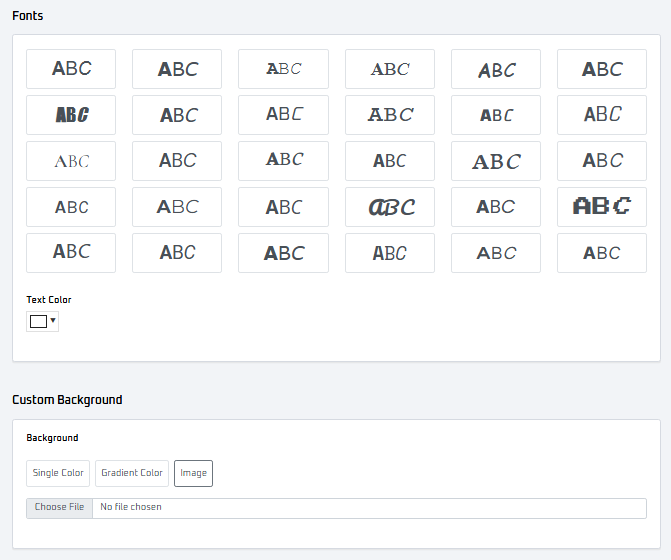Choose the pixelated blocky ABC font
The image size is (671, 560).
click(602, 207)
